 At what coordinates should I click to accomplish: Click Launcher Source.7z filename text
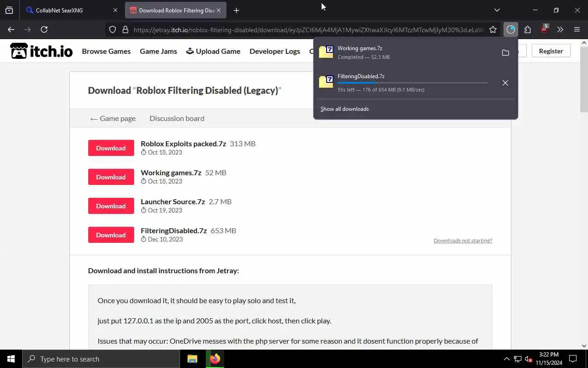coord(173,201)
